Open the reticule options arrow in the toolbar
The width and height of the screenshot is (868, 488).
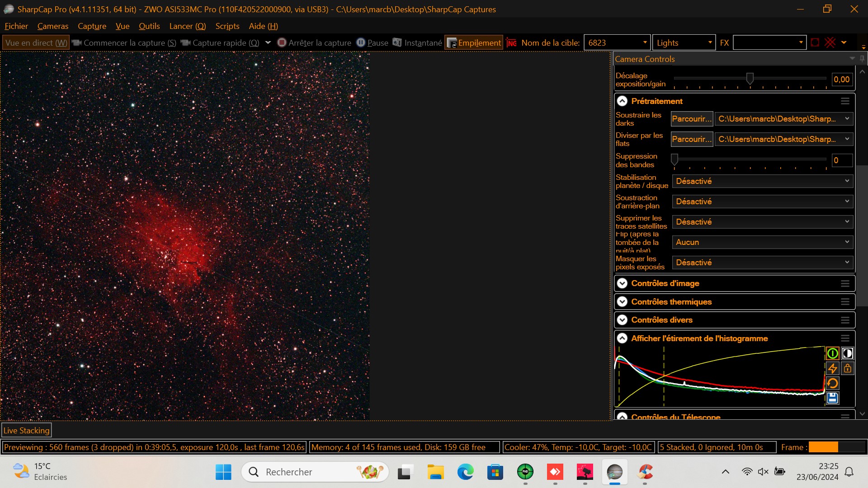pyautogui.click(x=844, y=42)
